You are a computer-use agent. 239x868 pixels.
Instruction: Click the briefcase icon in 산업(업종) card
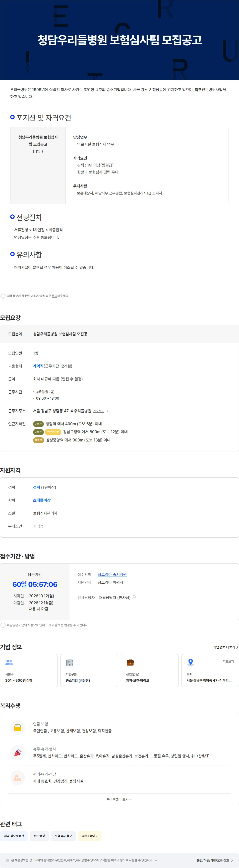[x=130, y=663]
